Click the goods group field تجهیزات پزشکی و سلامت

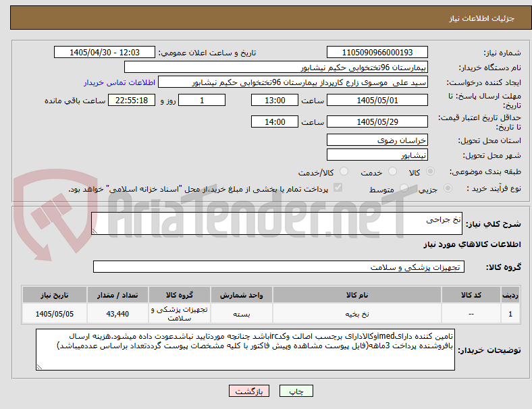tap(279, 267)
